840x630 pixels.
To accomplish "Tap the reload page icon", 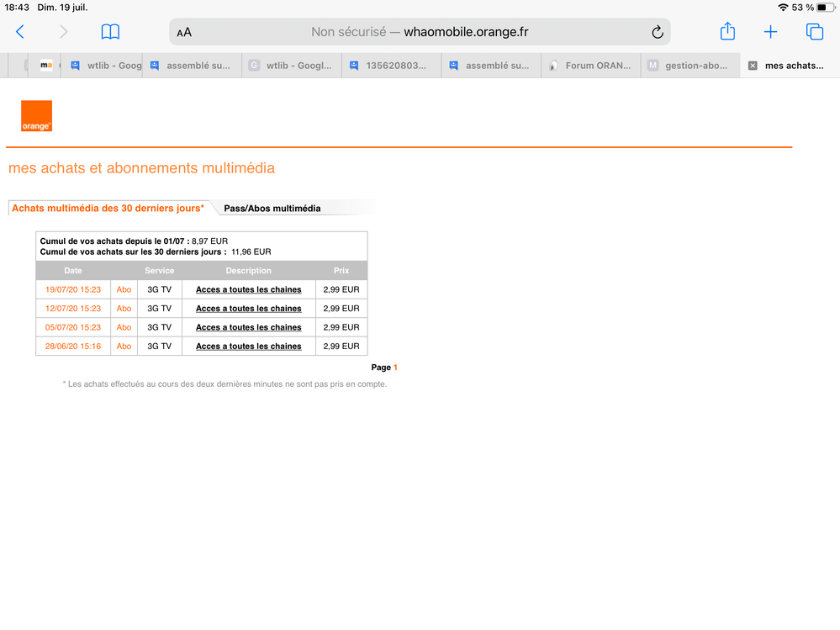I will [657, 33].
